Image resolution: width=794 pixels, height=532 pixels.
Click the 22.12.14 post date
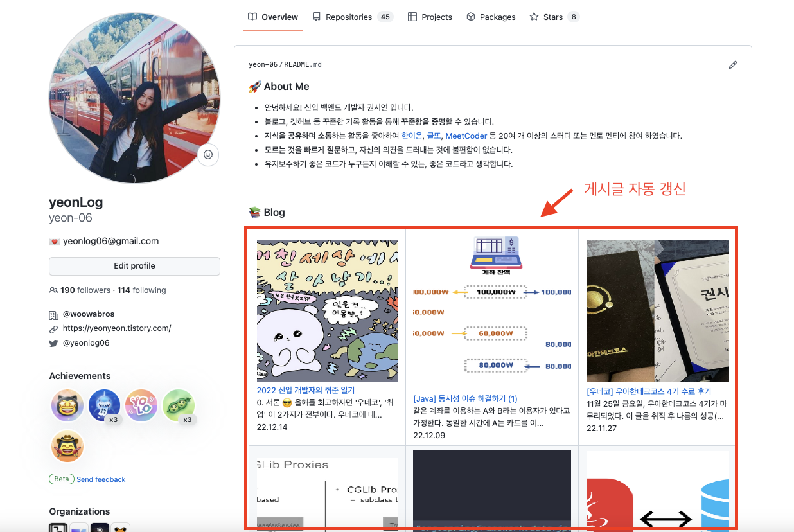coord(273,427)
